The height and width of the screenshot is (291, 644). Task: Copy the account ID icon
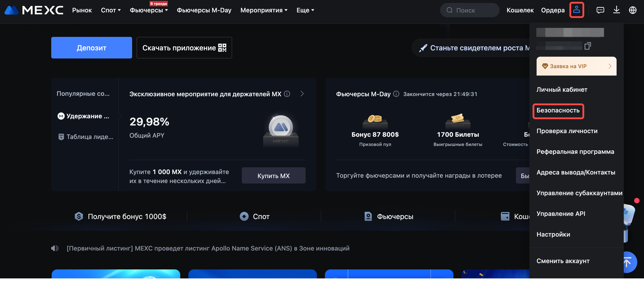tap(588, 46)
